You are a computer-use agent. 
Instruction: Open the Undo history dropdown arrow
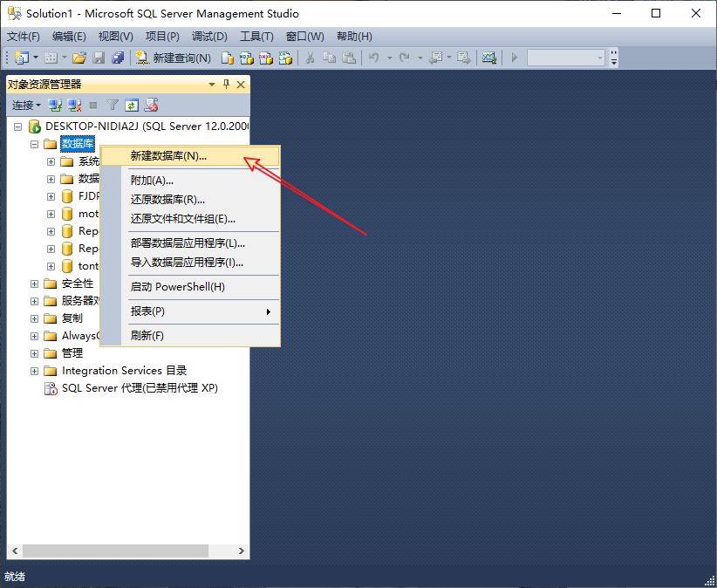(390, 58)
